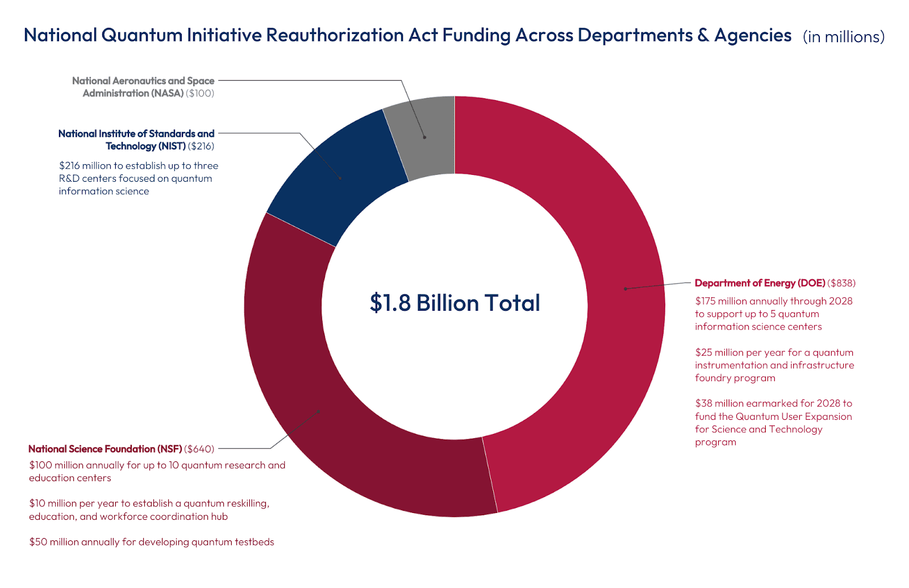
Task: Click the "National Aeronautics and Space Administration (NASA)" label
Action: point(143,87)
